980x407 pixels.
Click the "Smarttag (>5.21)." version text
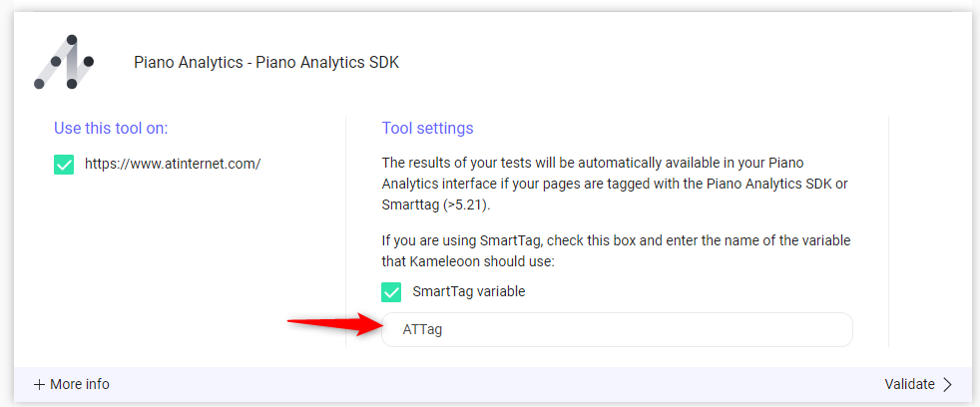pyautogui.click(x=436, y=205)
